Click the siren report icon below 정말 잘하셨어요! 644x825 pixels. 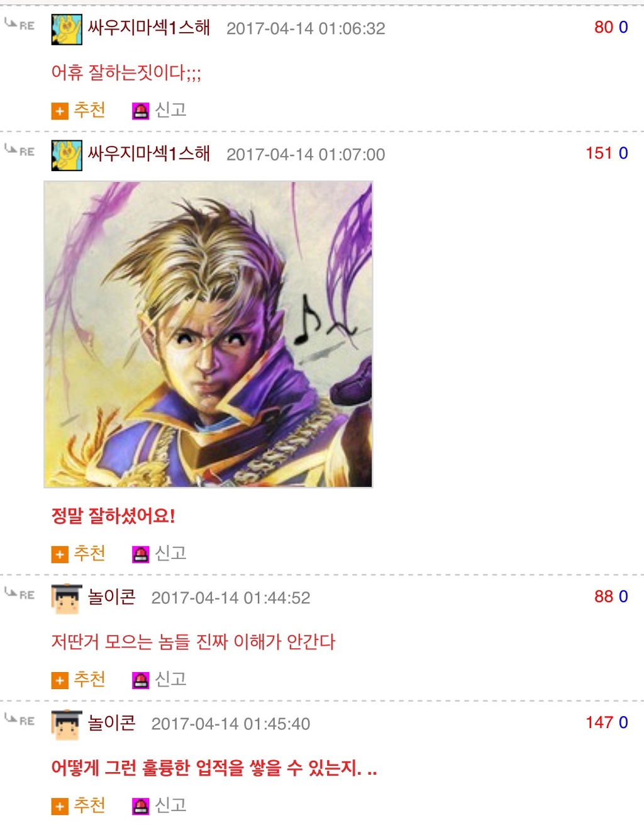141,554
